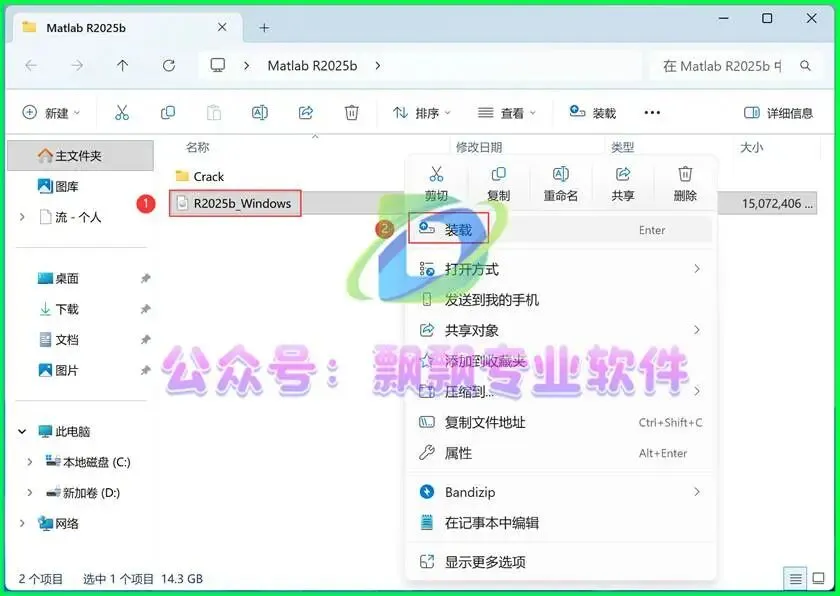Screen dimensions: 840x596
Task: Expand chevron after Matlab R2025b in address bar
Action: tap(378, 65)
